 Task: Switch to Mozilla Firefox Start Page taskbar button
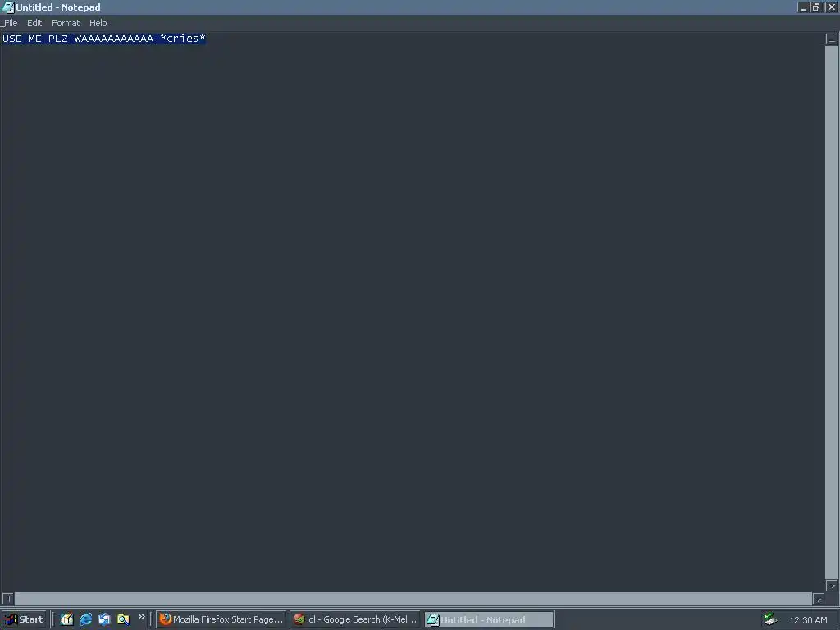221,619
